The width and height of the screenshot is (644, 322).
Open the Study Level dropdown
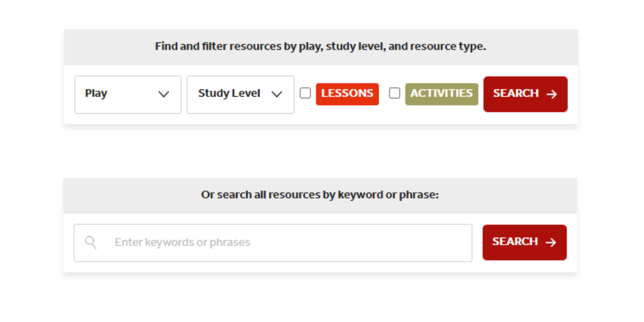pyautogui.click(x=240, y=94)
